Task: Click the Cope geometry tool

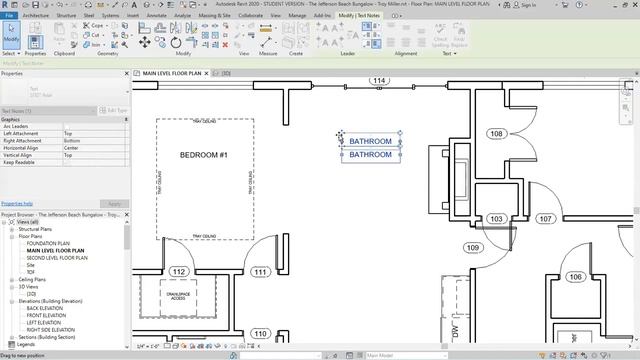Action: click(93, 25)
